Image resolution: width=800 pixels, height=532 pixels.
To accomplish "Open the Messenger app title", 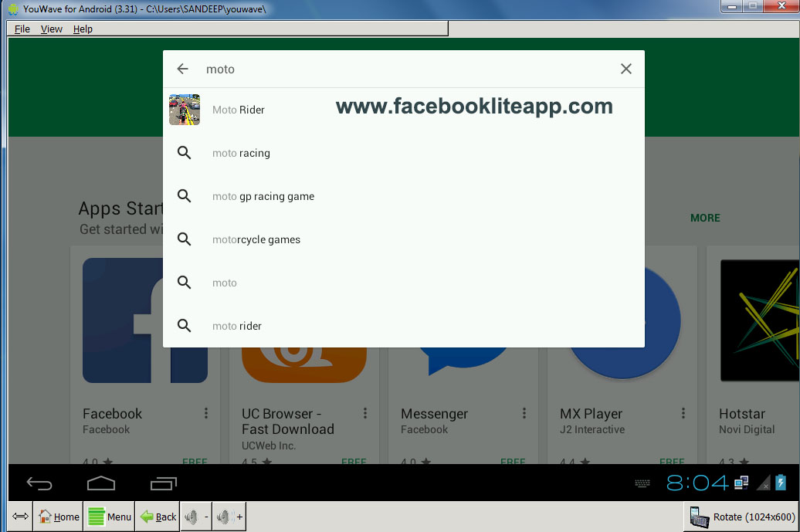I will click(434, 414).
